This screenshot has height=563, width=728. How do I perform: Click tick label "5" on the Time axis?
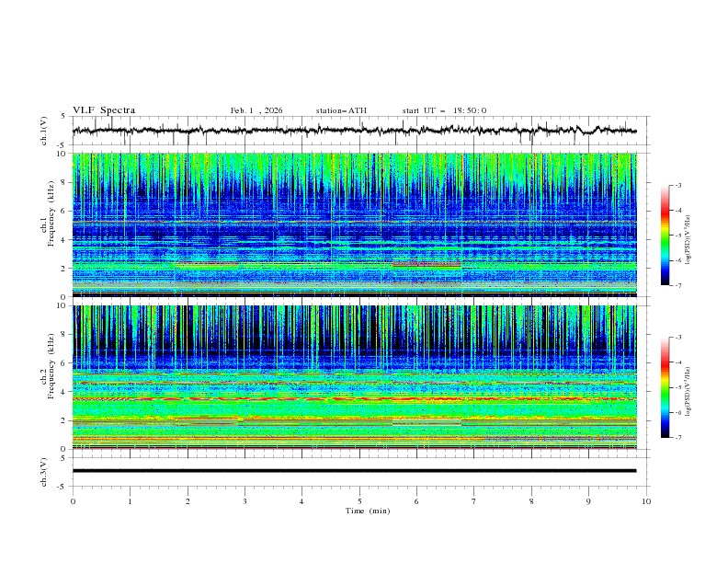point(359,501)
